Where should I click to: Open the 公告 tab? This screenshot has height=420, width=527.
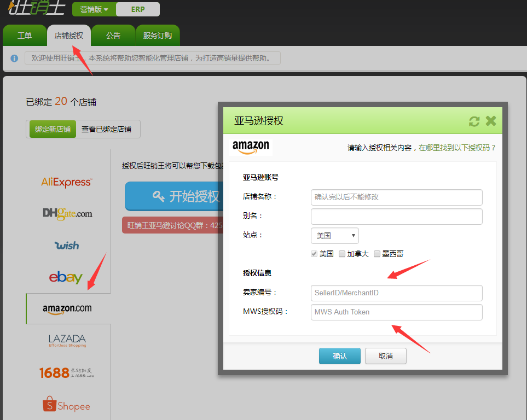(x=113, y=36)
